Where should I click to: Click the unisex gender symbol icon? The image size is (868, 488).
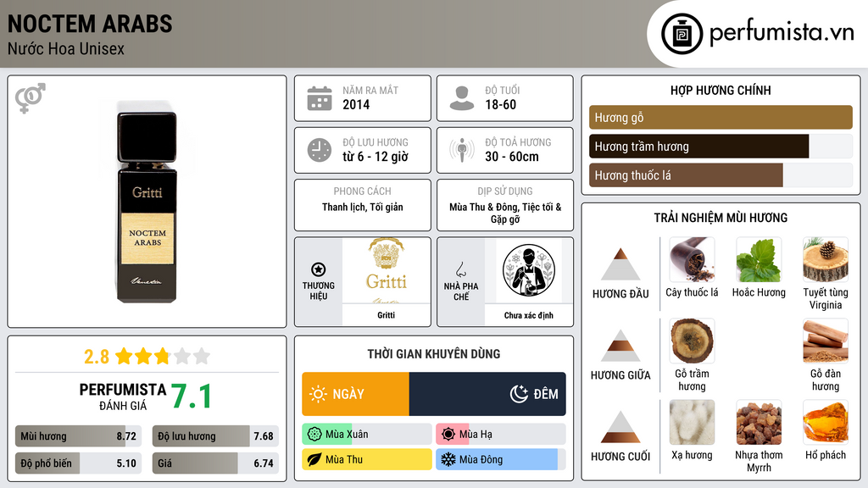(x=31, y=98)
